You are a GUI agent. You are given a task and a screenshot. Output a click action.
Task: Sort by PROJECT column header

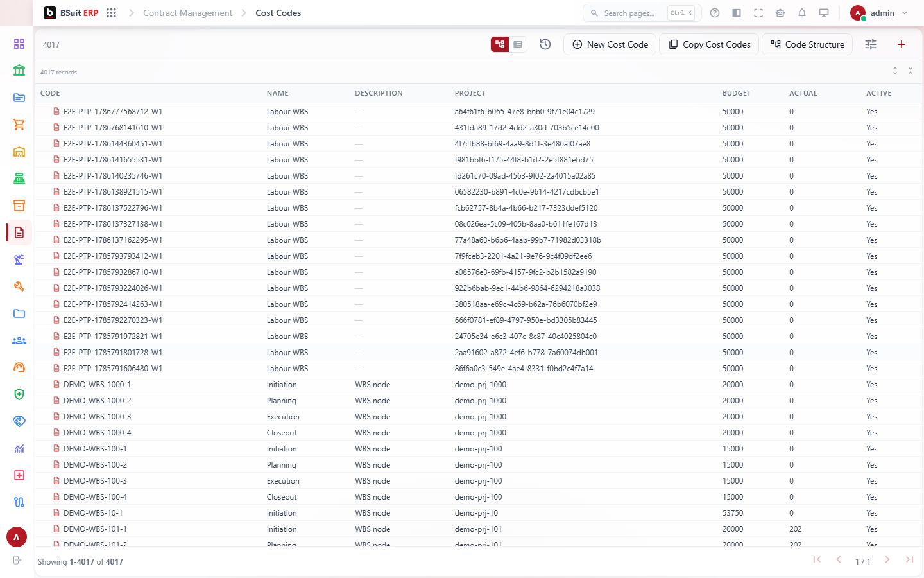[470, 93]
